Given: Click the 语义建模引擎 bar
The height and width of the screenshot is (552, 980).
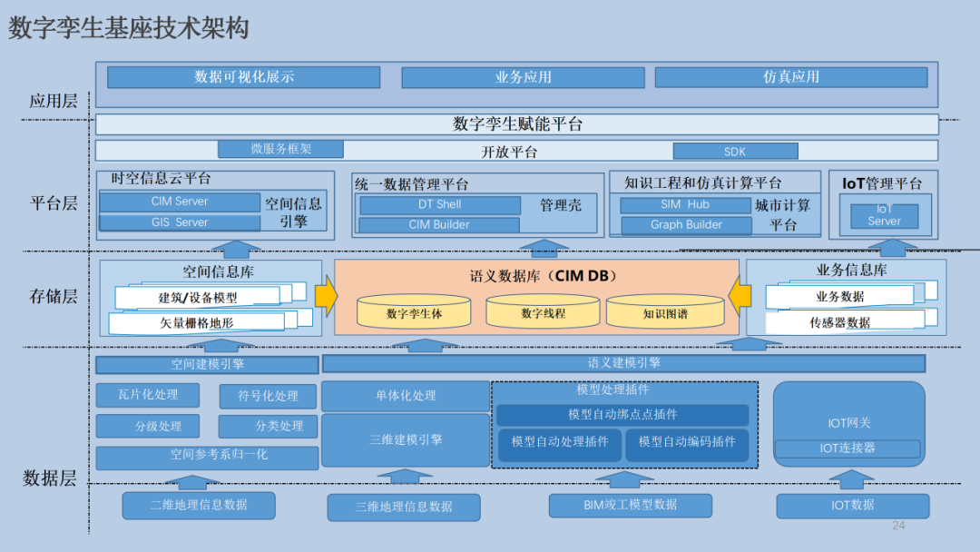Looking at the screenshot, I should point(623,363).
